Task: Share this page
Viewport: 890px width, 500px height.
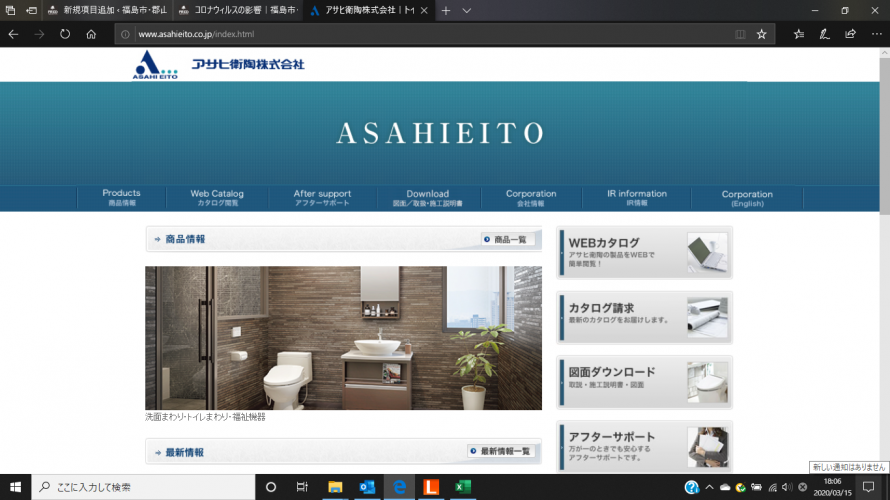Action: [850, 34]
